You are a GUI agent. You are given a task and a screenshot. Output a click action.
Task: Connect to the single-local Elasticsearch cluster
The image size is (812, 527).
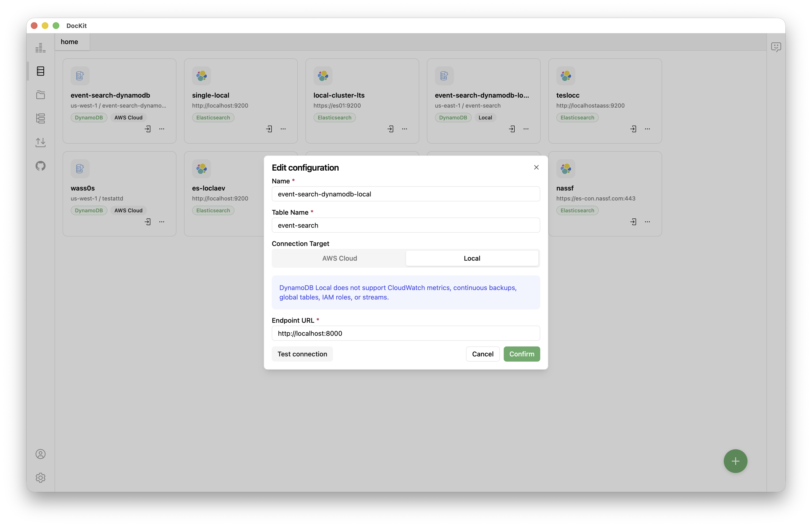pos(269,129)
